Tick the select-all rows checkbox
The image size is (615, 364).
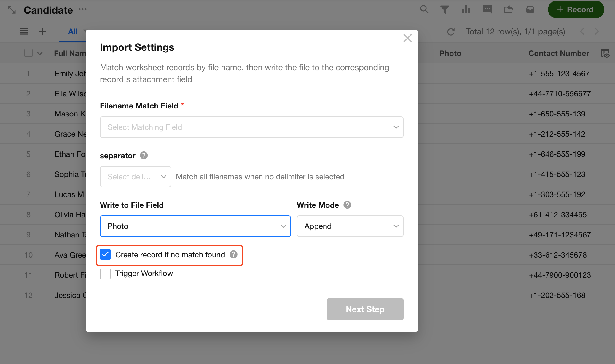point(28,53)
